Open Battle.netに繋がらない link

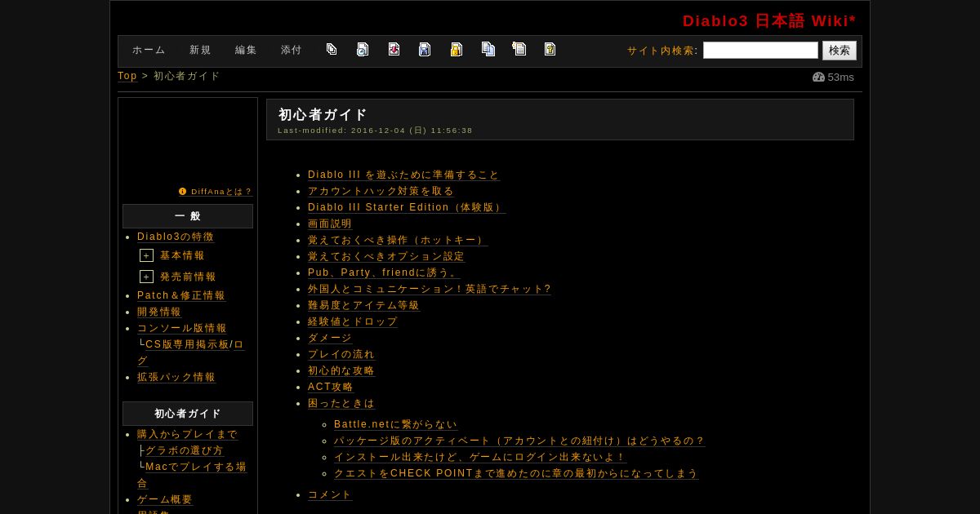point(396,424)
